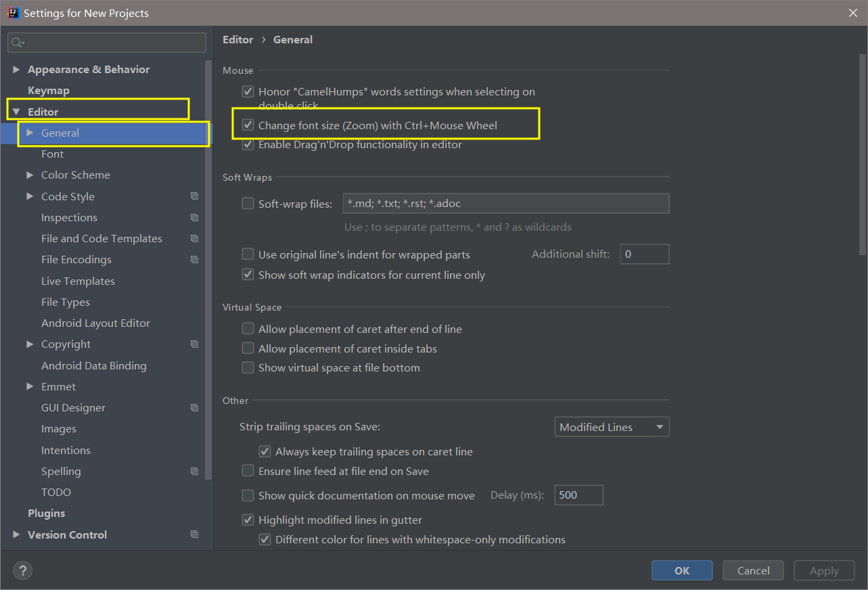The height and width of the screenshot is (590, 868).
Task: Click the project-level icon beside File and Code Templates
Action: click(x=195, y=238)
